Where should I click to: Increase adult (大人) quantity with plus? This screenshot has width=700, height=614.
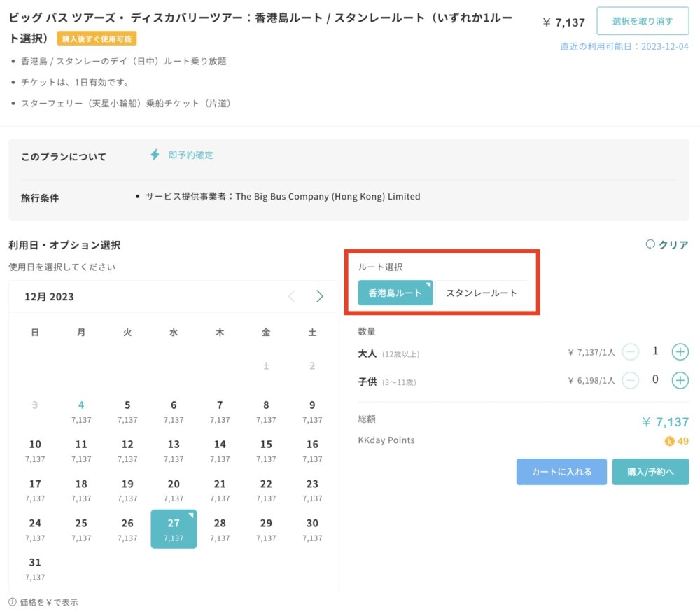pyautogui.click(x=680, y=352)
